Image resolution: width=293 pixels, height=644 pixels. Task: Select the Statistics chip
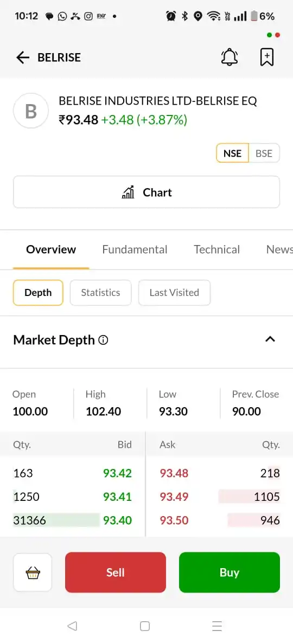(x=101, y=292)
